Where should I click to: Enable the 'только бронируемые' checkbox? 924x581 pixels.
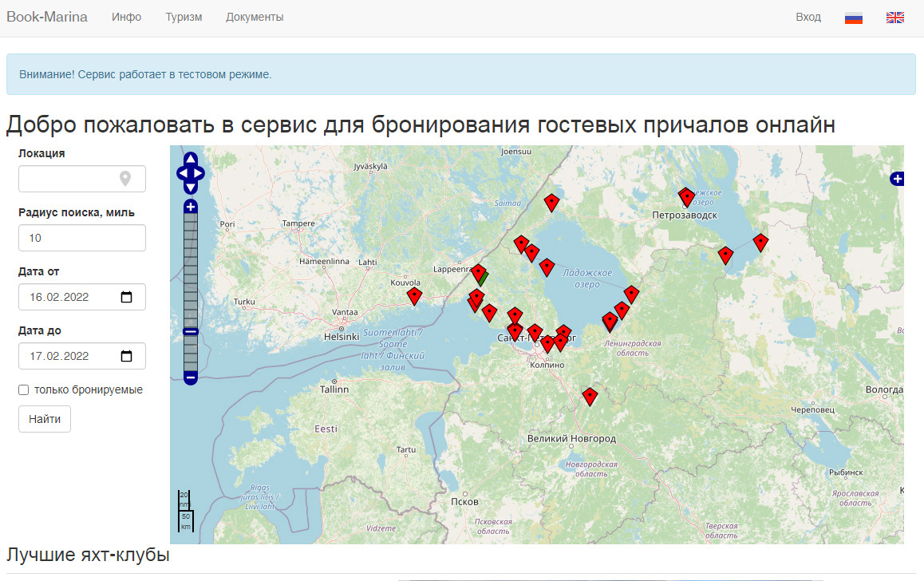coord(24,390)
